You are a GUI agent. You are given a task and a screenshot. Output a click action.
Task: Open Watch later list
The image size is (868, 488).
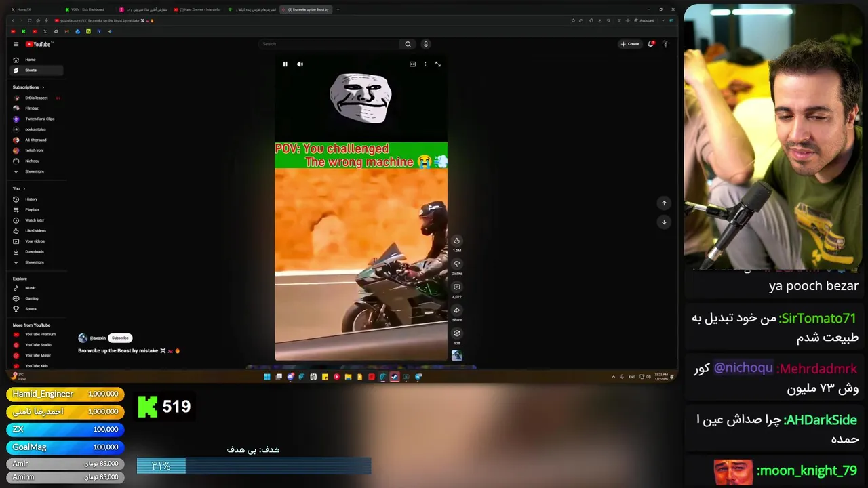37,220
